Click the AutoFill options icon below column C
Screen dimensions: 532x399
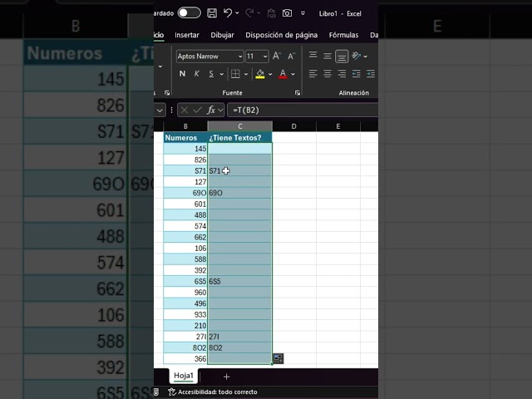tap(278, 358)
